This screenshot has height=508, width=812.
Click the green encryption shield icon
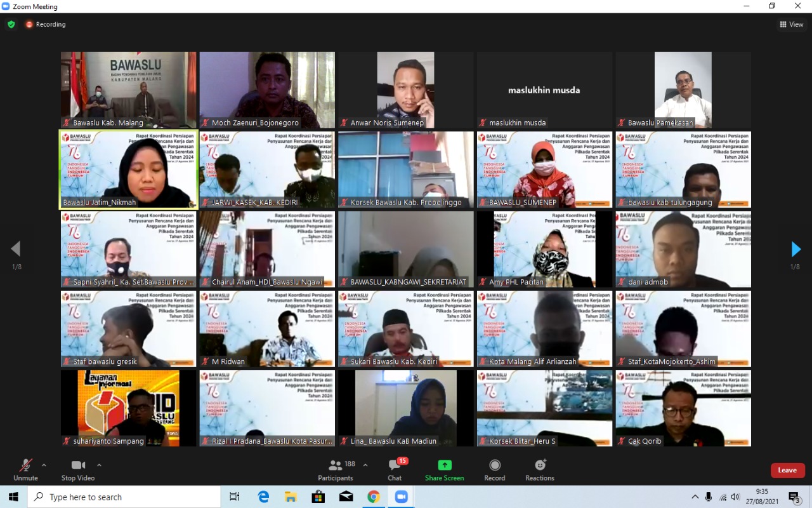pos(11,24)
